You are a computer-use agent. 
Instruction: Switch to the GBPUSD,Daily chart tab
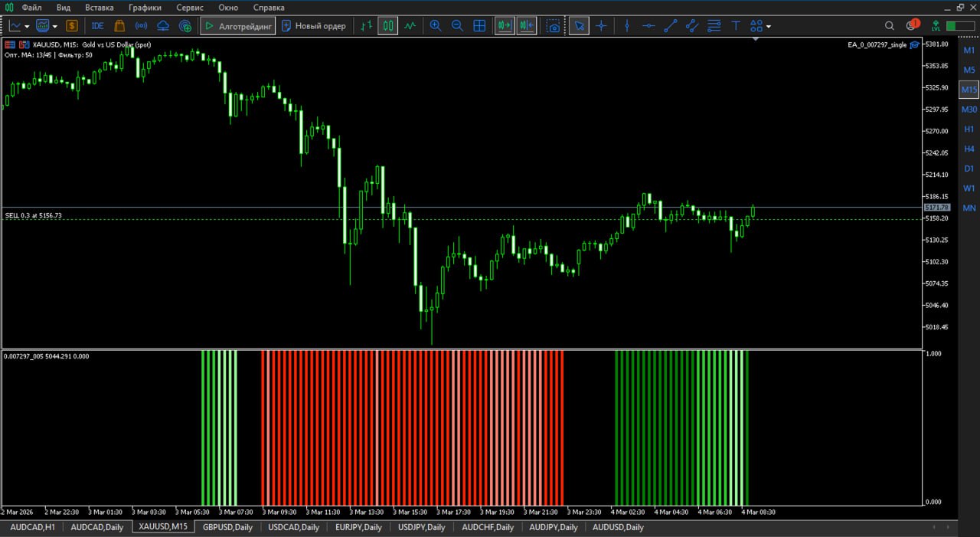coord(227,527)
